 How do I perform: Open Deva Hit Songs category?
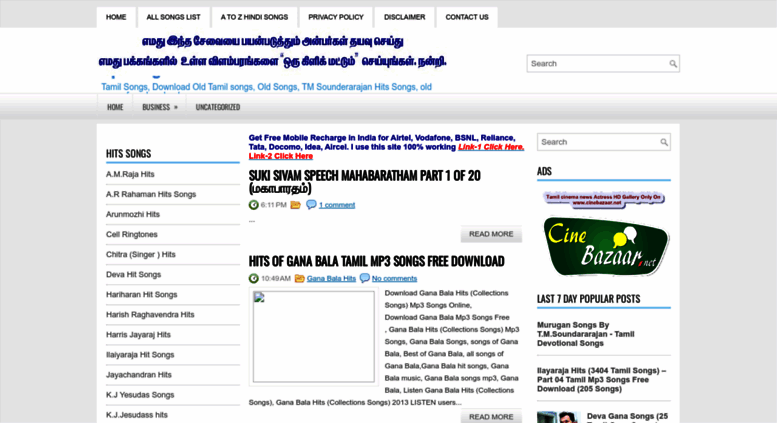click(133, 274)
